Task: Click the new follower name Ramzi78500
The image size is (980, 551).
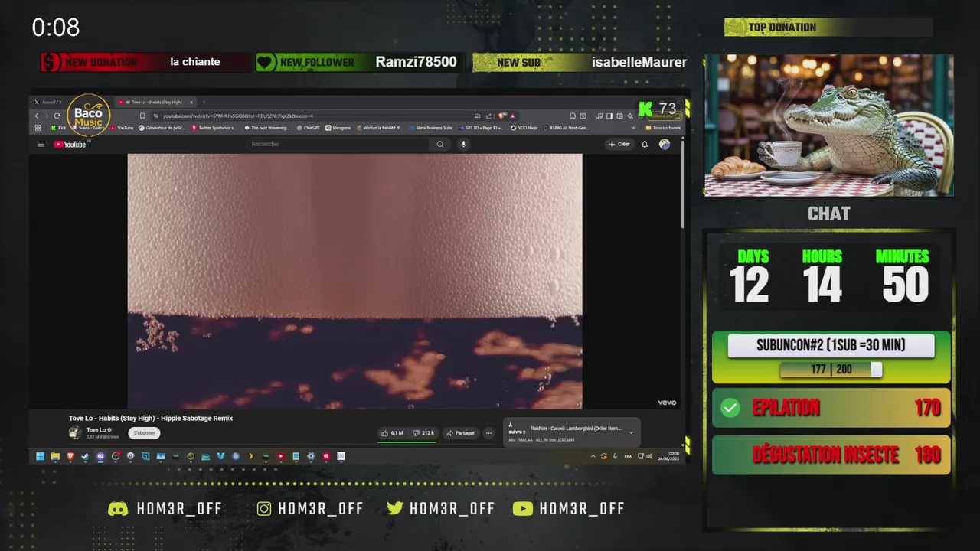Action: tap(416, 62)
